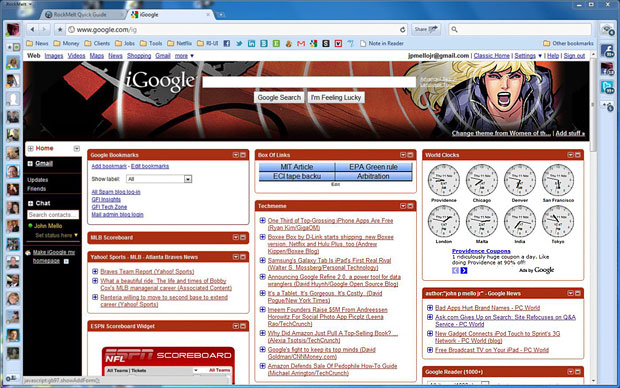Click the Share button
This screenshot has height=388, width=620.
426,29
